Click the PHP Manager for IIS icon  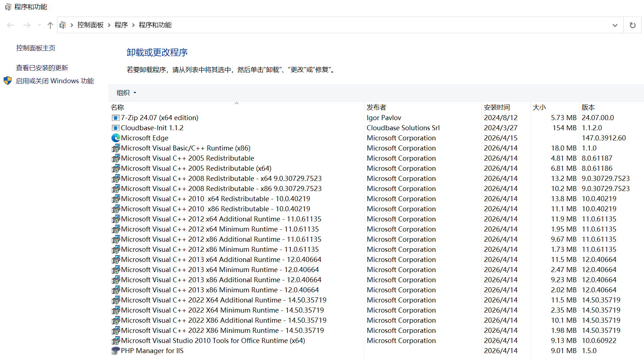point(115,351)
